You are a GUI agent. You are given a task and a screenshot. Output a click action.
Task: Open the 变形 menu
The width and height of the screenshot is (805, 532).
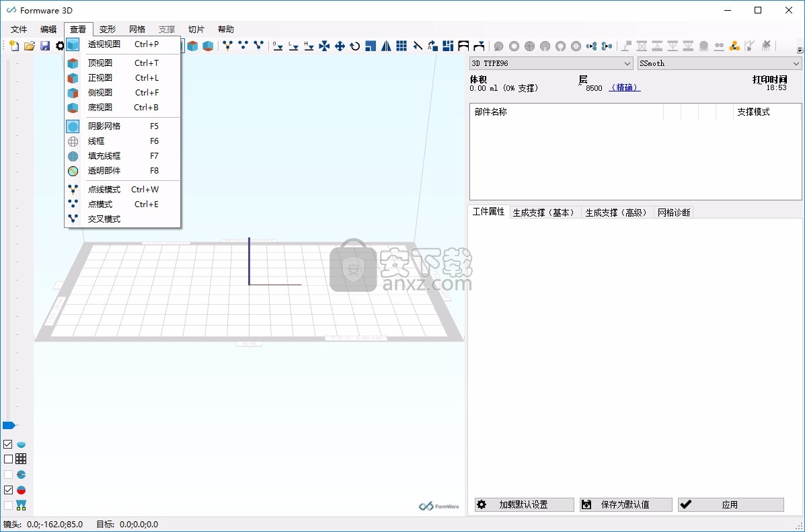(108, 30)
